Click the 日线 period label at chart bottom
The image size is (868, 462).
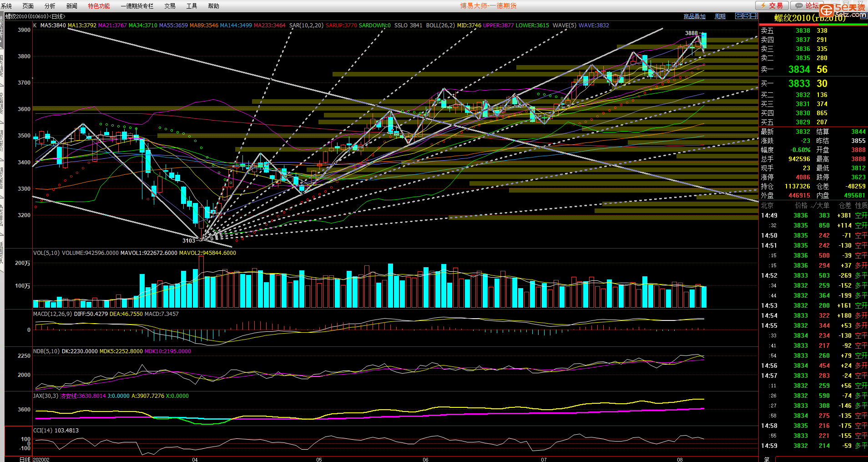pyautogui.click(x=25, y=460)
